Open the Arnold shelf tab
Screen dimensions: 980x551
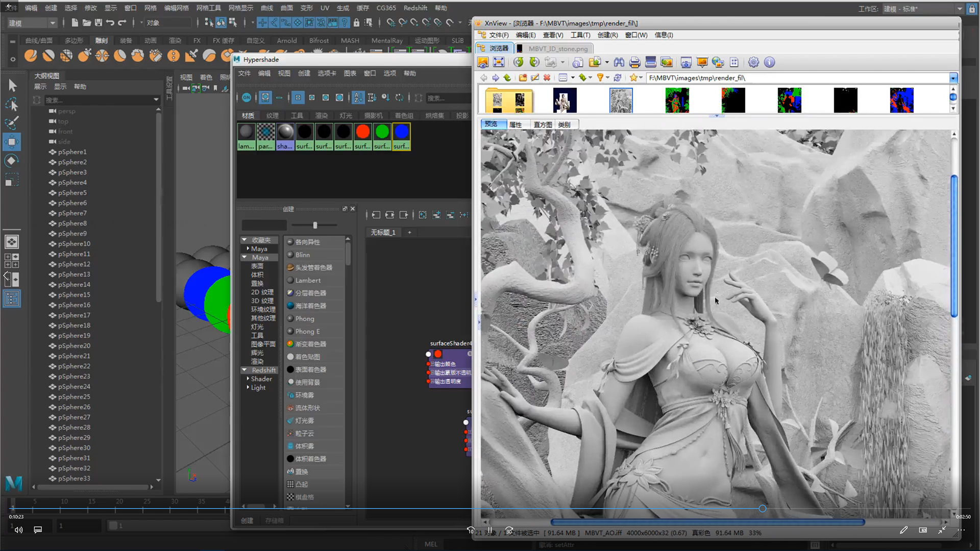(x=287, y=40)
